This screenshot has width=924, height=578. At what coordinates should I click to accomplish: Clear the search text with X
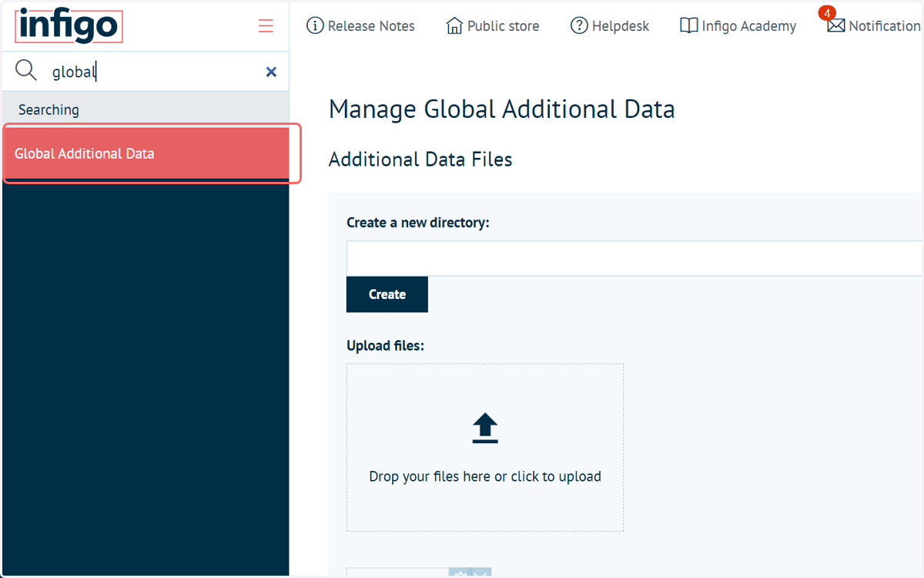tap(271, 72)
